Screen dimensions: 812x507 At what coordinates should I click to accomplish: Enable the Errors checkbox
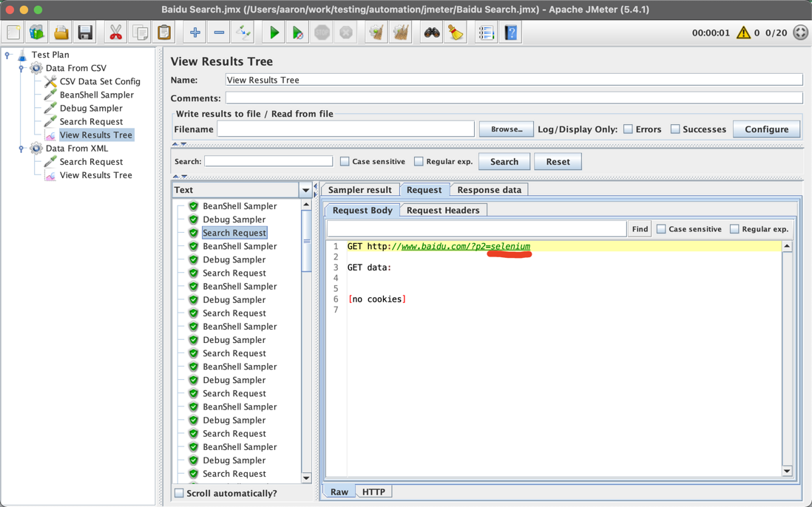[628, 129]
